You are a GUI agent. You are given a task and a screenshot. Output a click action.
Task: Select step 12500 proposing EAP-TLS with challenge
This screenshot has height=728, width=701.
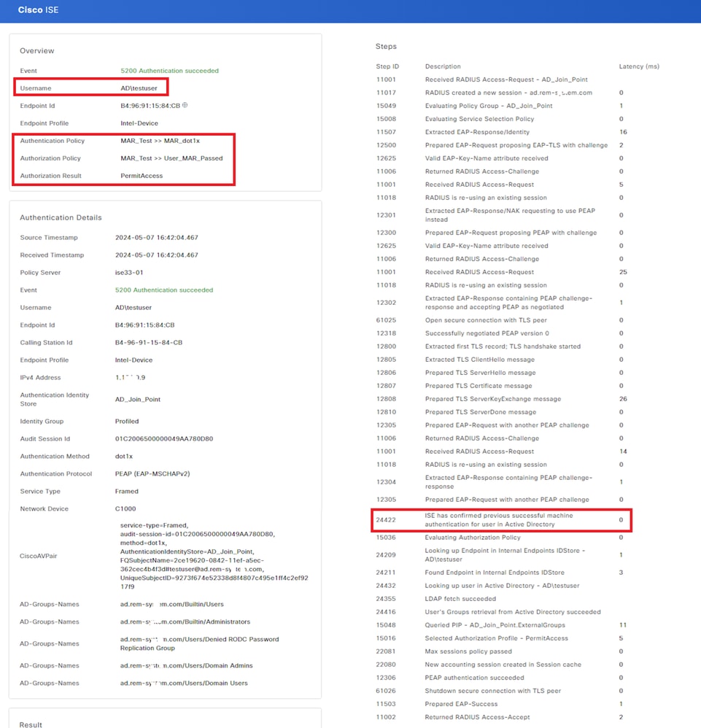click(501, 145)
